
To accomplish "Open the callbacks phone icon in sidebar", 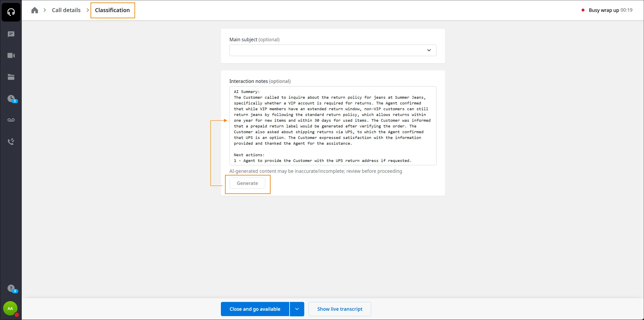I will 11,141.
